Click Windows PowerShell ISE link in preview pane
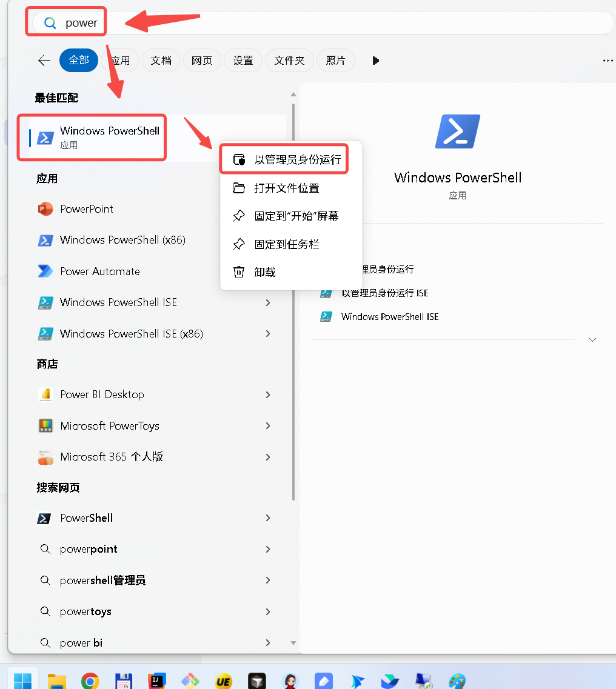Screen dimensions: 616x689 click(x=389, y=317)
